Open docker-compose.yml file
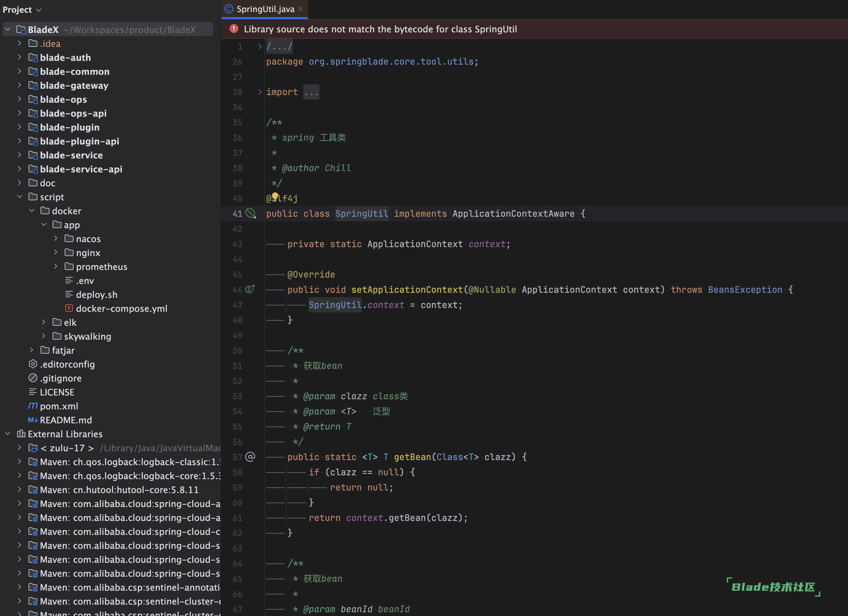848x616 pixels. tap(121, 308)
